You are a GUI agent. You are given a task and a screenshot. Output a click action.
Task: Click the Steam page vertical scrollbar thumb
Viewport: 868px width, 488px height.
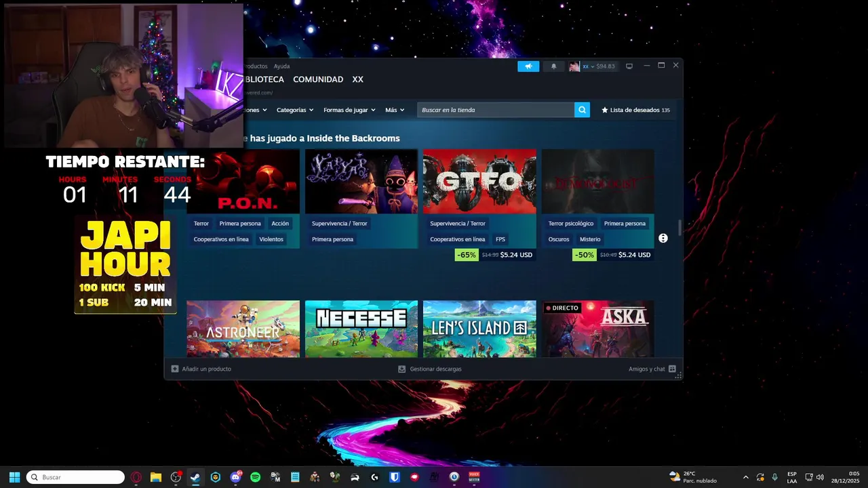point(679,228)
